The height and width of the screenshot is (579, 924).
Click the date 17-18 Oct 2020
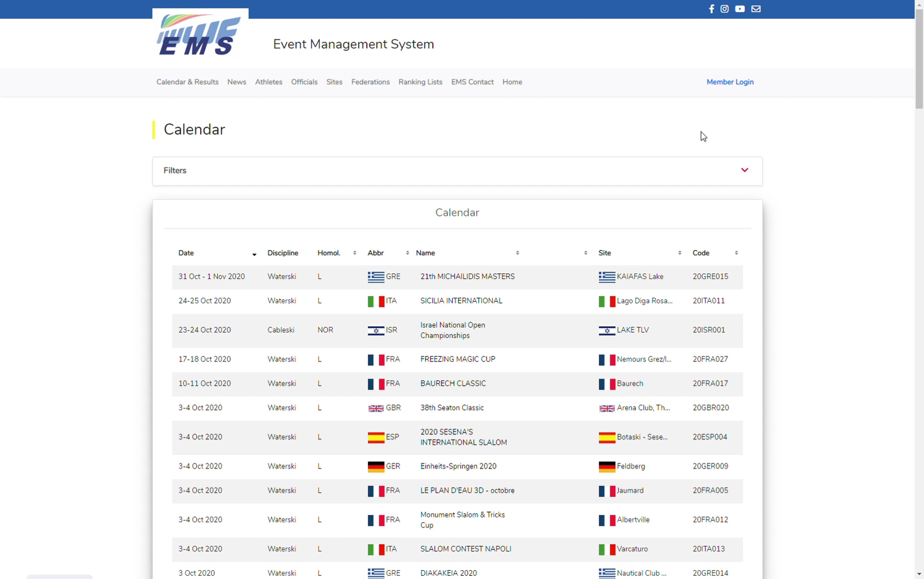[x=204, y=359]
